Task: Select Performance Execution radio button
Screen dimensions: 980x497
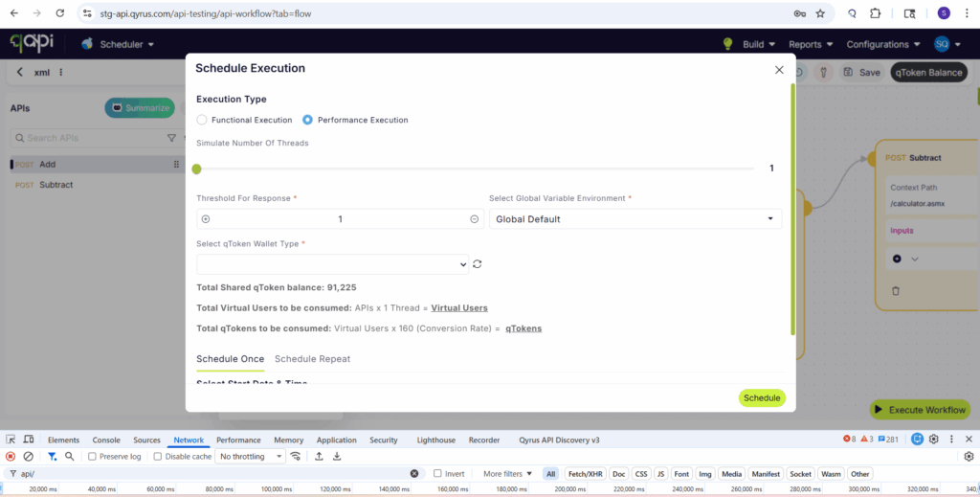Action: (x=307, y=120)
